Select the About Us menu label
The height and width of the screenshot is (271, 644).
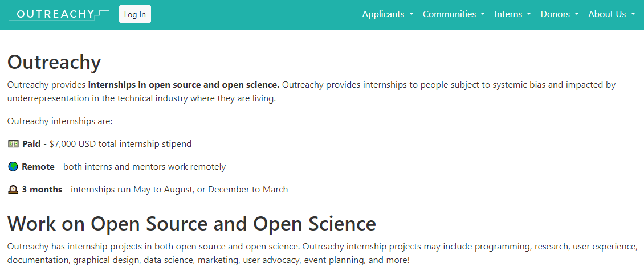[607, 14]
